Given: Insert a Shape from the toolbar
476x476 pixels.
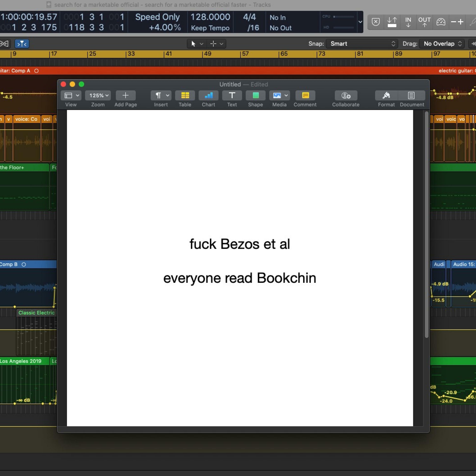Looking at the screenshot, I should 255,96.
